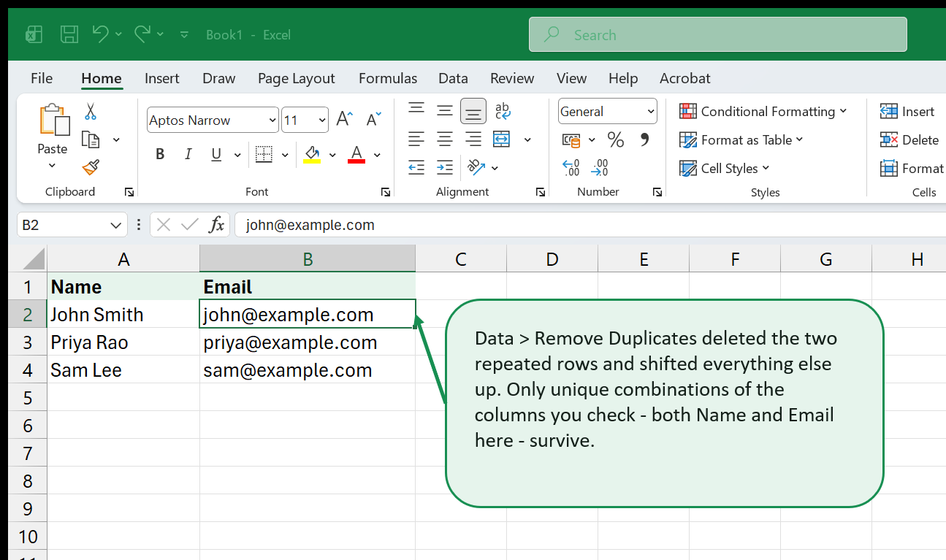Image resolution: width=946 pixels, height=560 pixels.
Task: Click the Accounting Number Format icon
Action: click(x=571, y=139)
